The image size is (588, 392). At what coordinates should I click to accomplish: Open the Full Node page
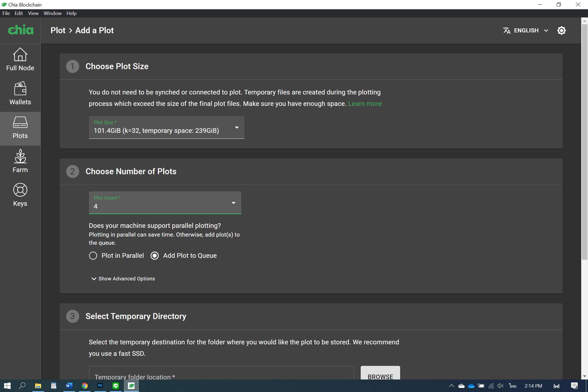tap(20, 60)
